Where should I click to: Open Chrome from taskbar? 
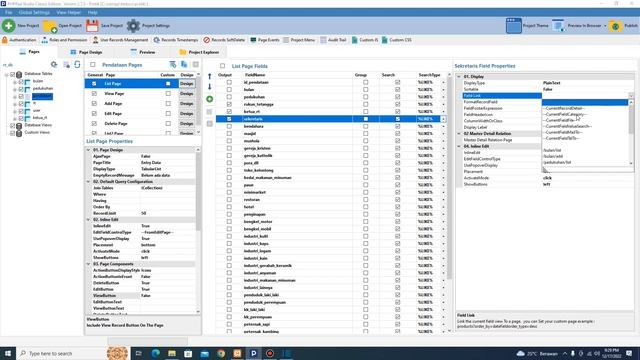(x=221, y=353)
